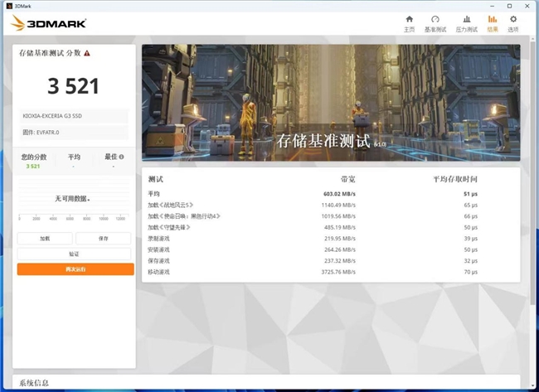Click the 3DMark logo in header
Image resolution: width=539 pixels, height=392 pixels.
48,23
